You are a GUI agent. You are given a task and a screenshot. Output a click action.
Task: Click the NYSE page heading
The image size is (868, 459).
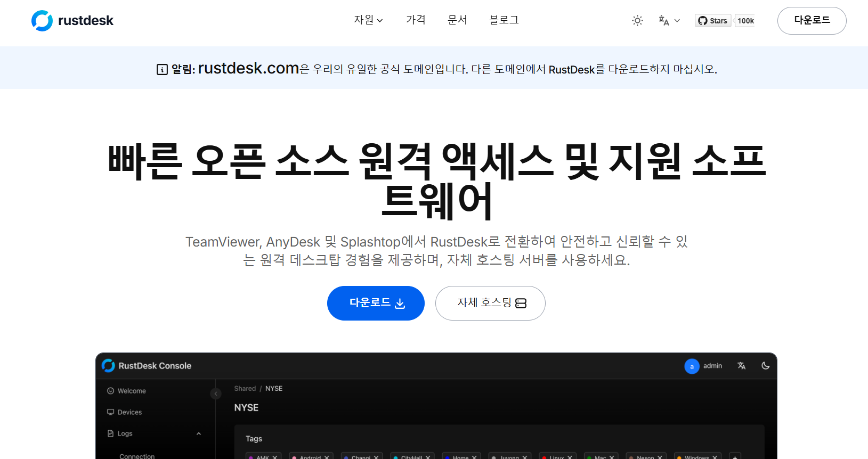246,407
